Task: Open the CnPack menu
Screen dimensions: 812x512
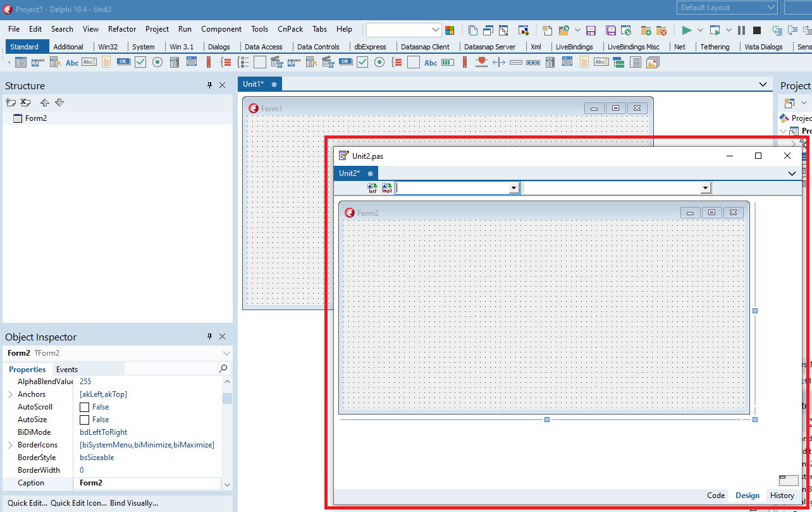Action: point(290,29)
